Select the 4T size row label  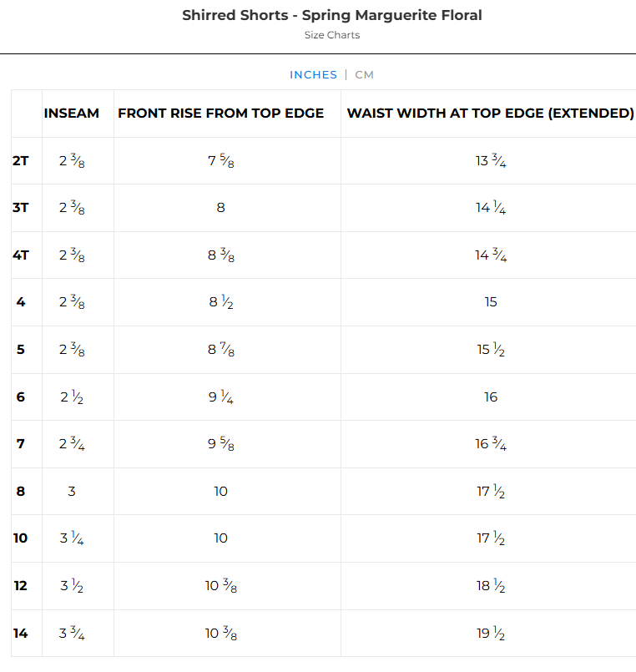pyautogui.click(x=21, y=255)
